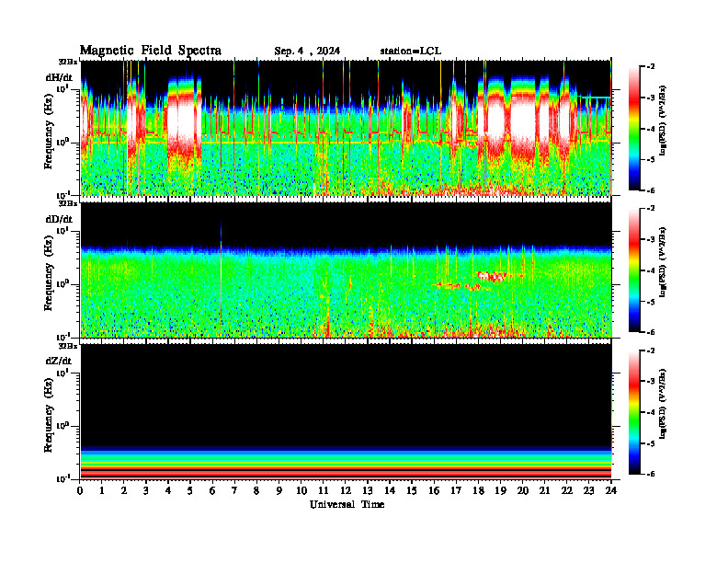728x563 pixels.
Task: Click hour 0 on the time axis
Action: 80,490
